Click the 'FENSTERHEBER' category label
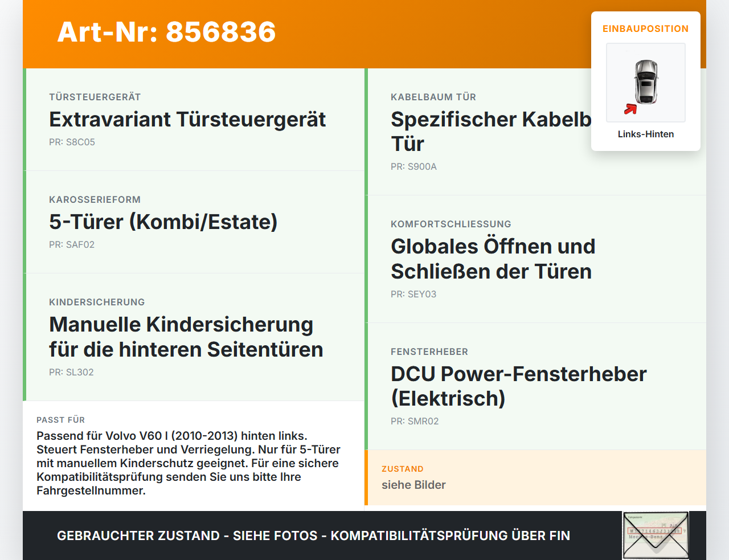Image resolution: width=729 pixels, height=560 pixels. click(429, 351)
